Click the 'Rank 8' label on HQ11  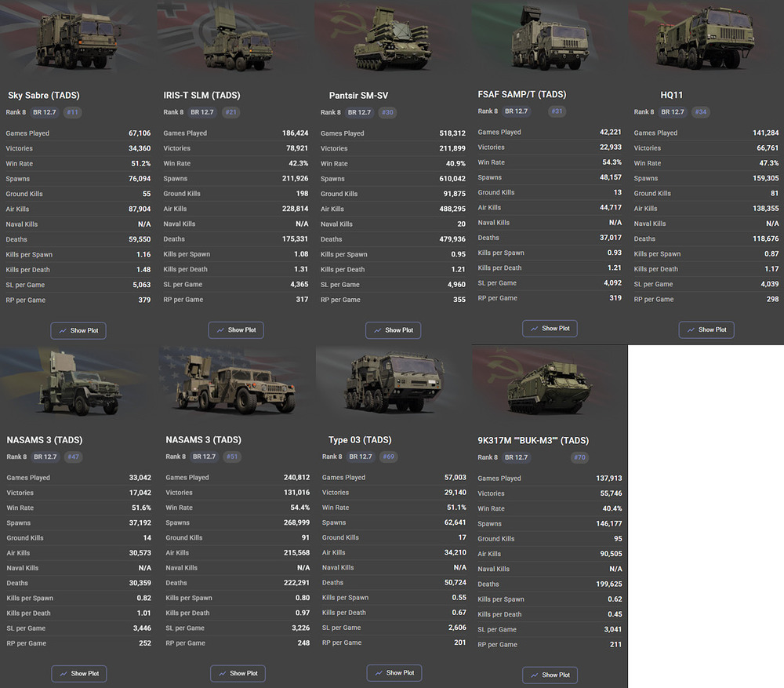644,111
